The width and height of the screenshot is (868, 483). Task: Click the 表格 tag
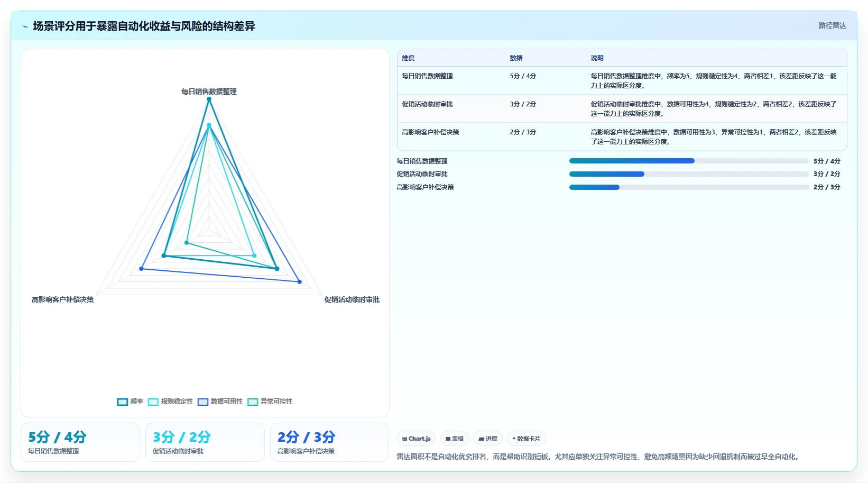click(454, 439)
